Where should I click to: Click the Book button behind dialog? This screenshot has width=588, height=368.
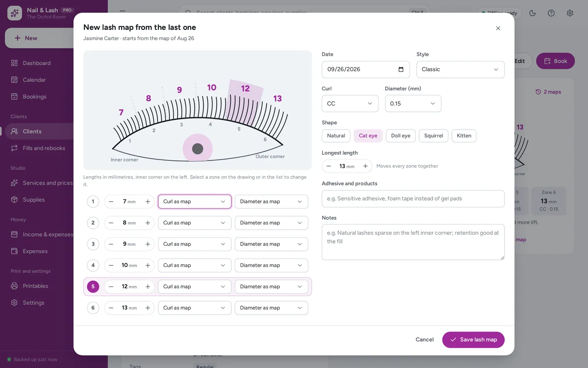coord(555,61)
